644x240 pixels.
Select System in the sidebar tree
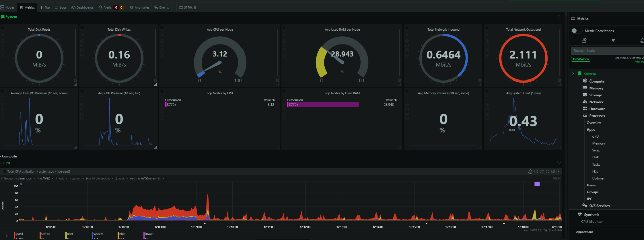[590, 74]
